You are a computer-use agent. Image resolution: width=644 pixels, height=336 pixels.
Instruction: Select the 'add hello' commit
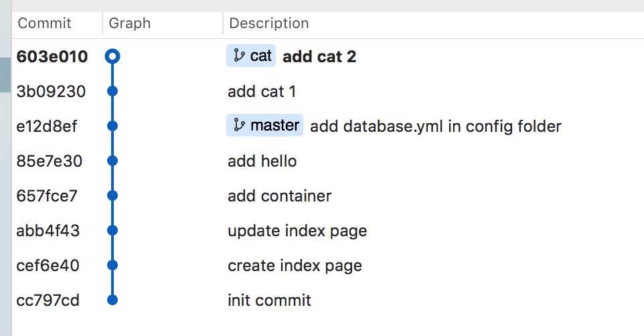[x=262, y=161]
